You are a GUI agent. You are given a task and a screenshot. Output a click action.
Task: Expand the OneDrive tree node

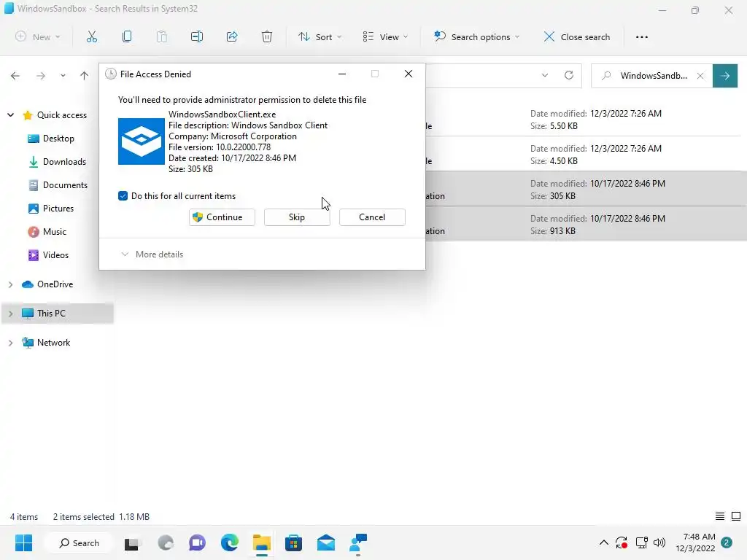pyautogui.click(x=10, y=284)
